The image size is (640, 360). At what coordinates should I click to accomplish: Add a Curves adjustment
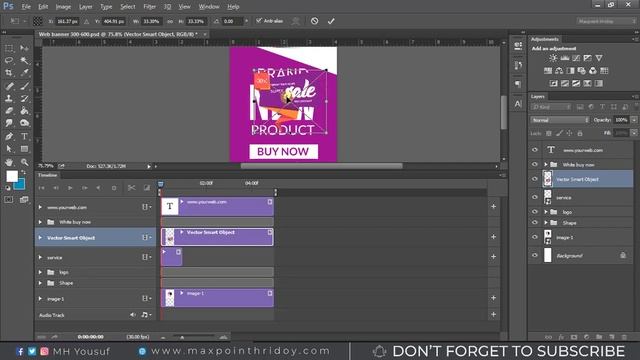[x=576, y=58]
